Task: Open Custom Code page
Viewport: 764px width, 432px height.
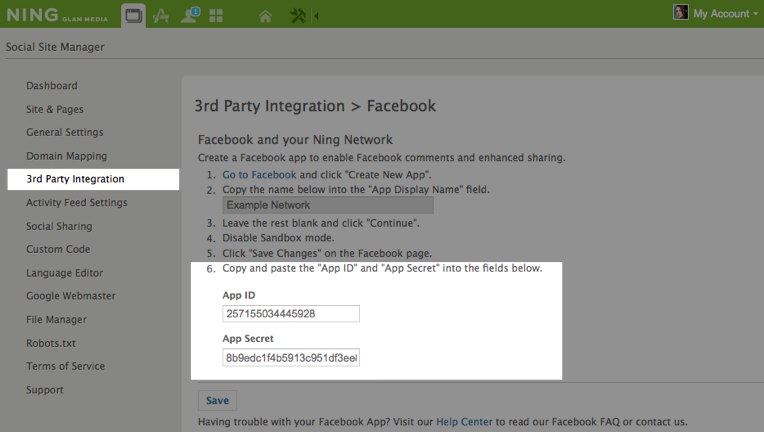Action: click(58, 249)
